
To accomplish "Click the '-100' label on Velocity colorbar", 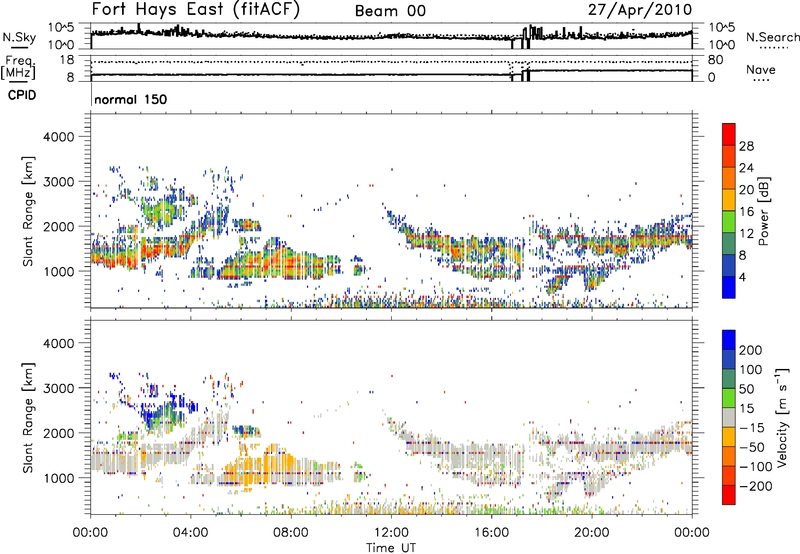I will 755,467.
